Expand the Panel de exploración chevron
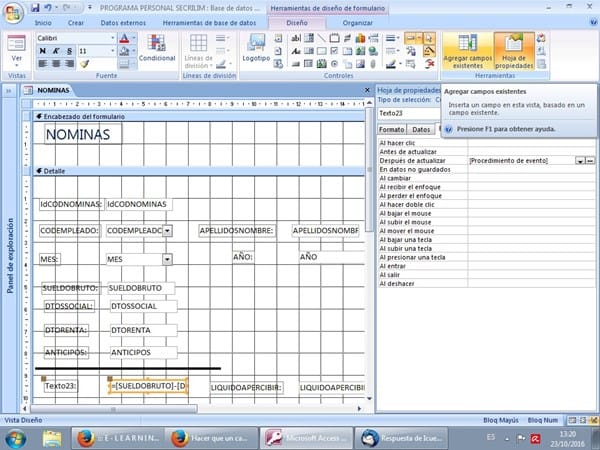 click(x=9, y=91)
